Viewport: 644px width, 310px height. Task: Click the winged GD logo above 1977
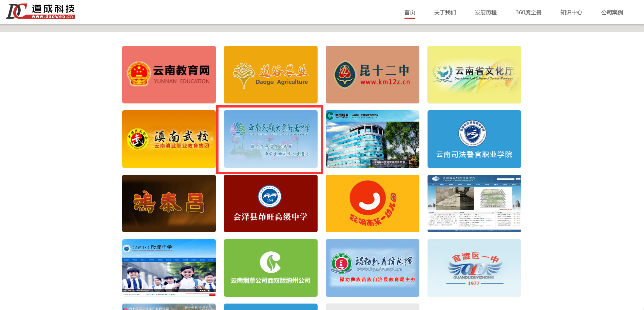click(x=474, y=270)
